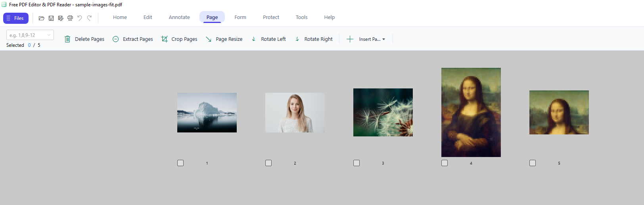Click the Extract Pages circle icon
The image size is (644, 205).
point(116,39)
